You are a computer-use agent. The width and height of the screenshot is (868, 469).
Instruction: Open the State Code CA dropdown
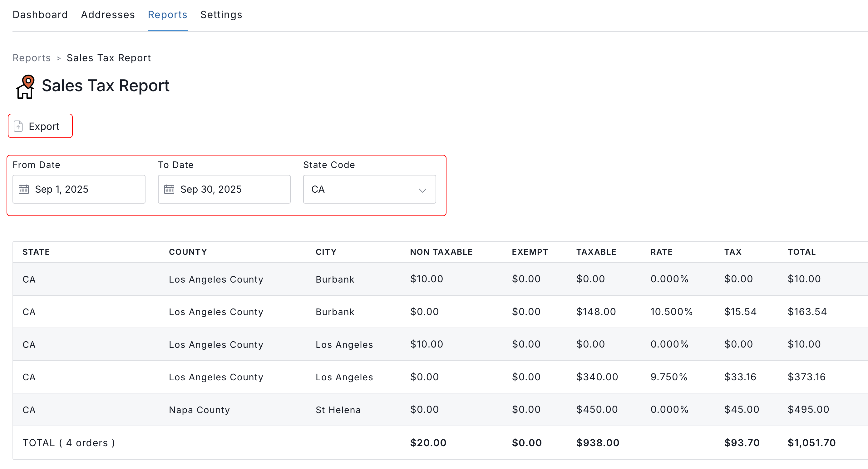pos(369,189)
